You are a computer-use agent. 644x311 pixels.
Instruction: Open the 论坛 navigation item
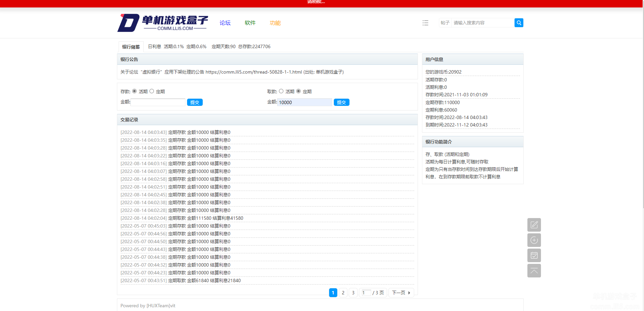pyautogui.click(x=225, y=23)
